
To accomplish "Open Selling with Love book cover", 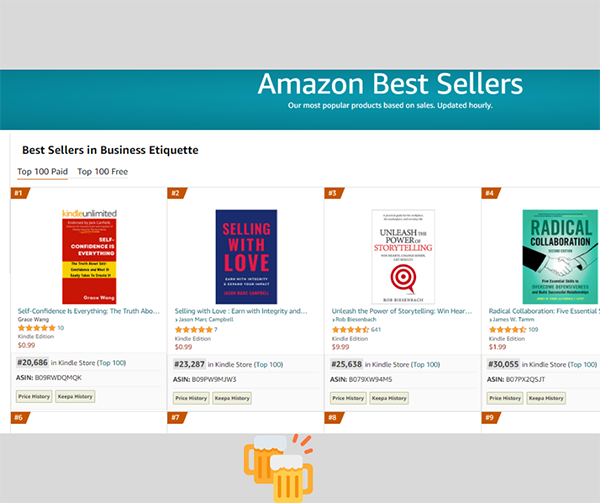I will click(x=246, y=256).
